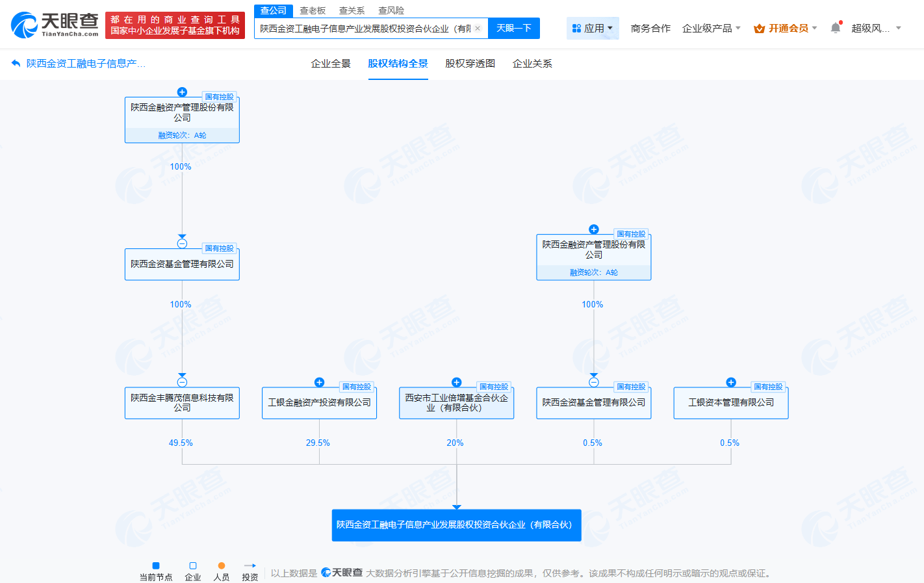Click the 陕西金丰腾茂信息科技有限公司 node
The height and width of the screenshot is (583, 924).
coord(182,403)
